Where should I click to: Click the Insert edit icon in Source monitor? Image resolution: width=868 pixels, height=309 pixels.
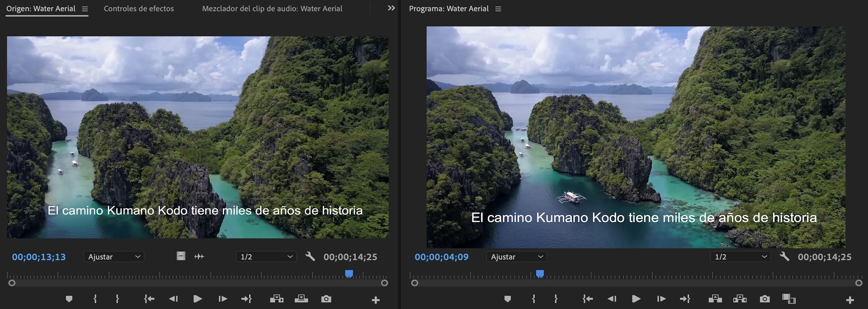click(277, 299)
